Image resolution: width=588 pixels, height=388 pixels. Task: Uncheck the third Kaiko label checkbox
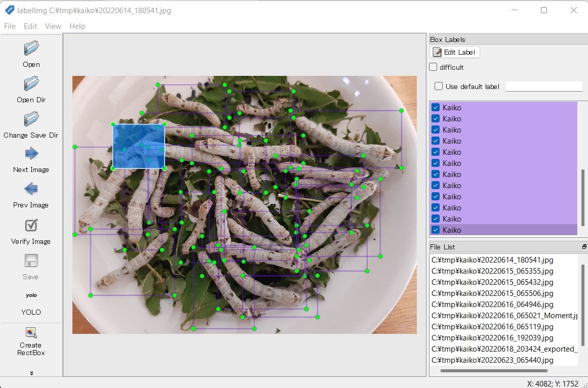pos(436,130)
